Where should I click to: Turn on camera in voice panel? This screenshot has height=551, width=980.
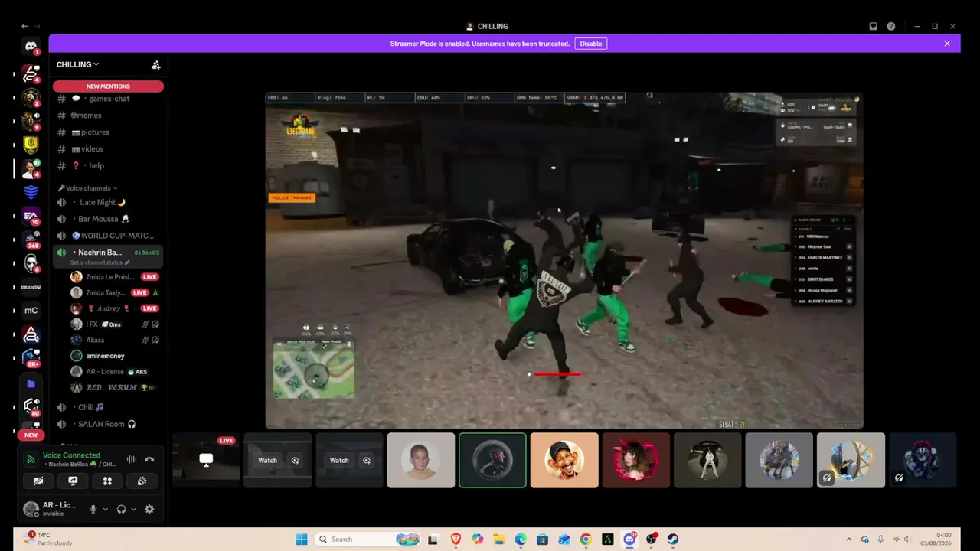[x=38, y=481]
